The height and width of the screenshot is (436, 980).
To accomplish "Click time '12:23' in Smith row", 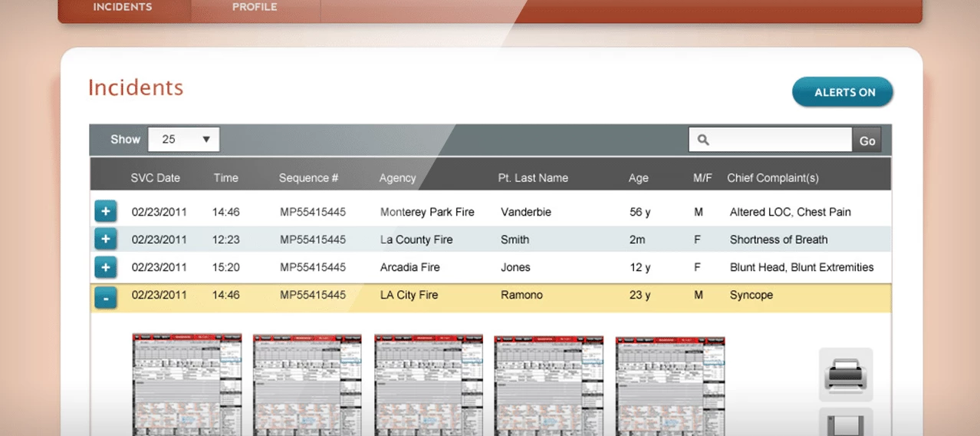I will 226,239.
